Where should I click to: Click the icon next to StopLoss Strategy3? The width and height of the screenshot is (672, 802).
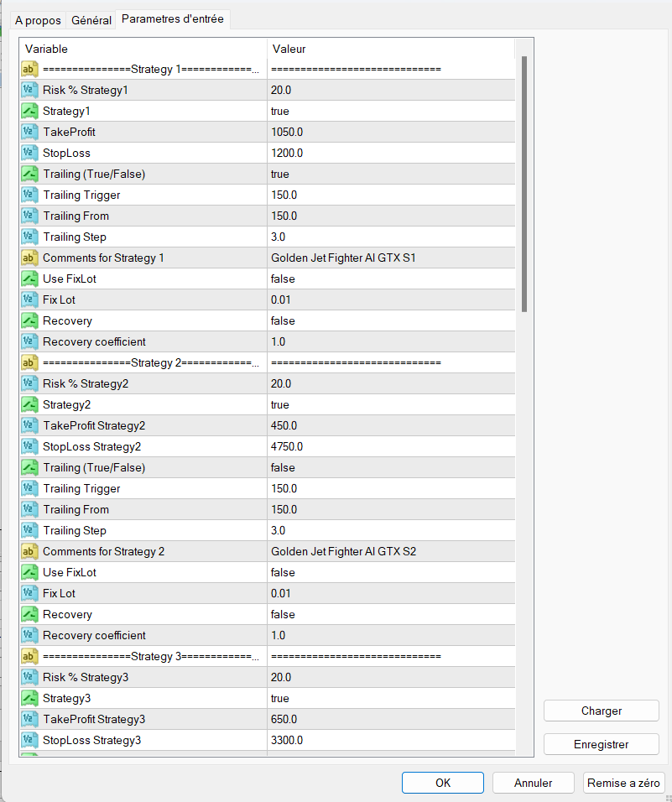29,740
